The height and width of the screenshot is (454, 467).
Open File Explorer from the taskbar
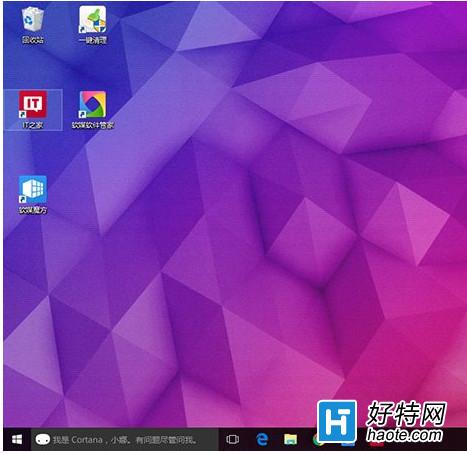coord(290,440)
